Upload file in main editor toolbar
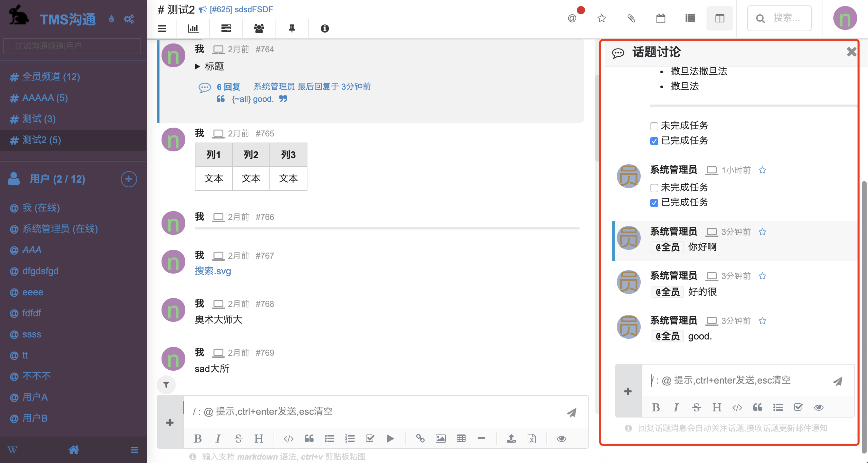 click(x=511, y=439)
